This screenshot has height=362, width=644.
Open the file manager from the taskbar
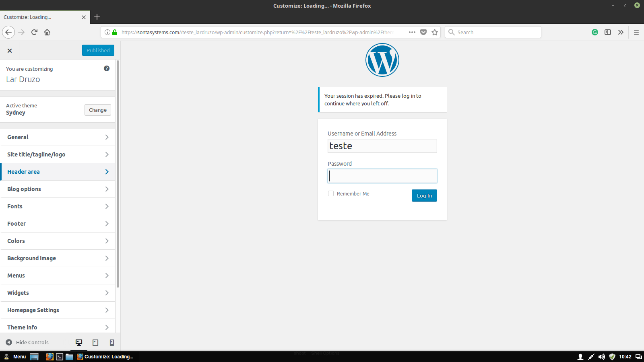(x=69, y=357)
